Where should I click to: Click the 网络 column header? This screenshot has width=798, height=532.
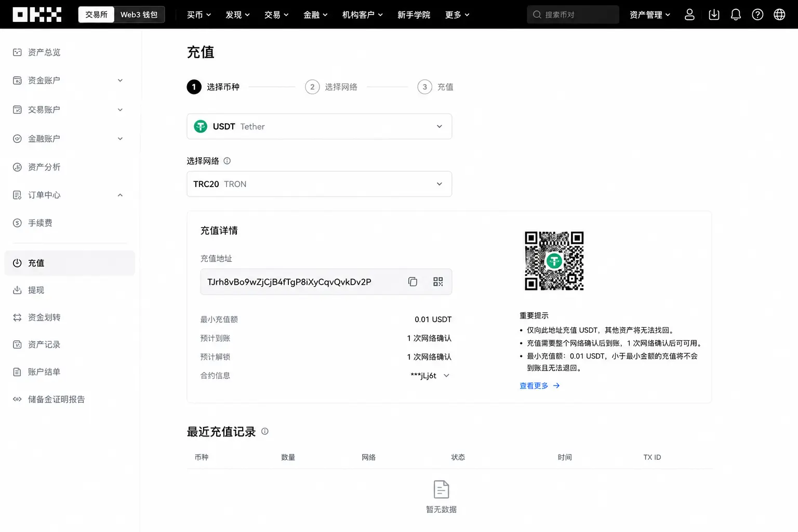coord(369,457)
